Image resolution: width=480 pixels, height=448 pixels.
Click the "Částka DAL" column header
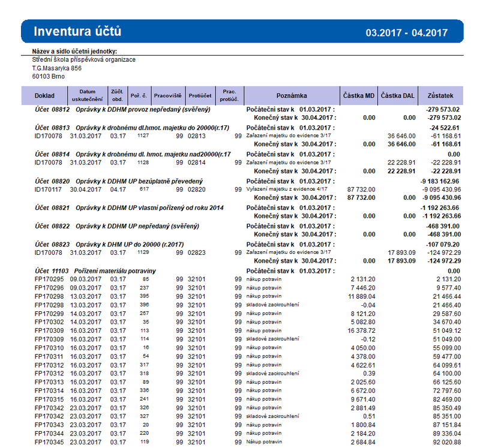(397, 96)
